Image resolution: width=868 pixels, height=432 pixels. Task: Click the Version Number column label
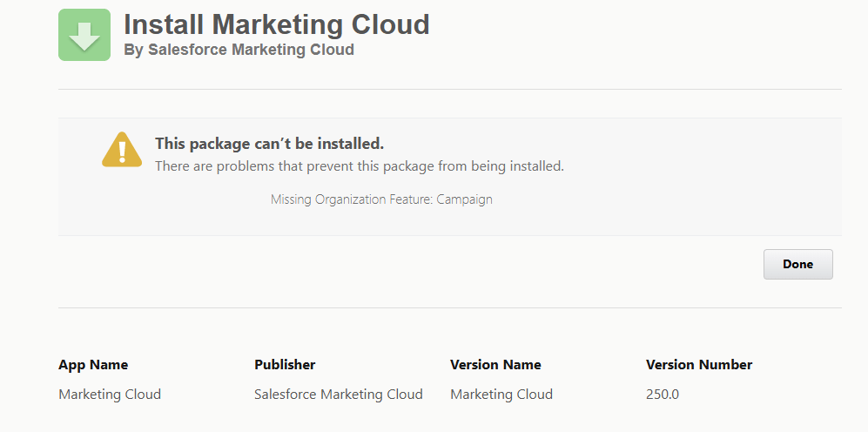point(698,364)
